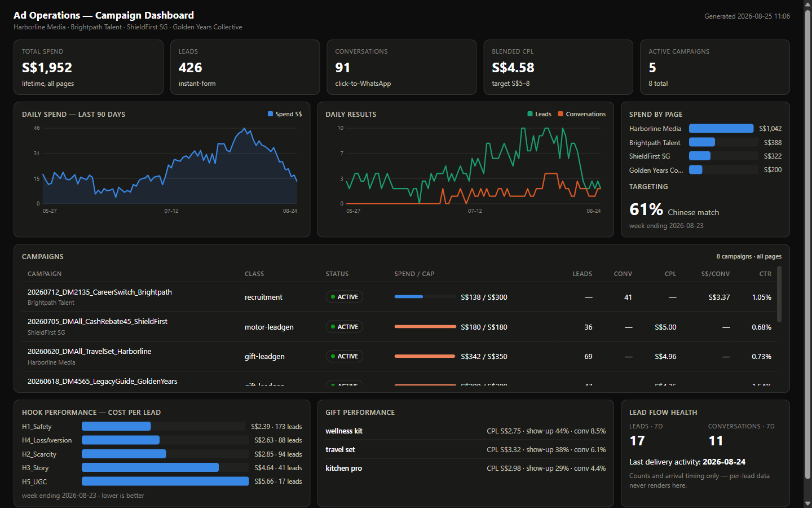The width and height of the screenshot is (812, 508).
Task: Sort campaigns by the CTR column header
Action: [765, 274]
